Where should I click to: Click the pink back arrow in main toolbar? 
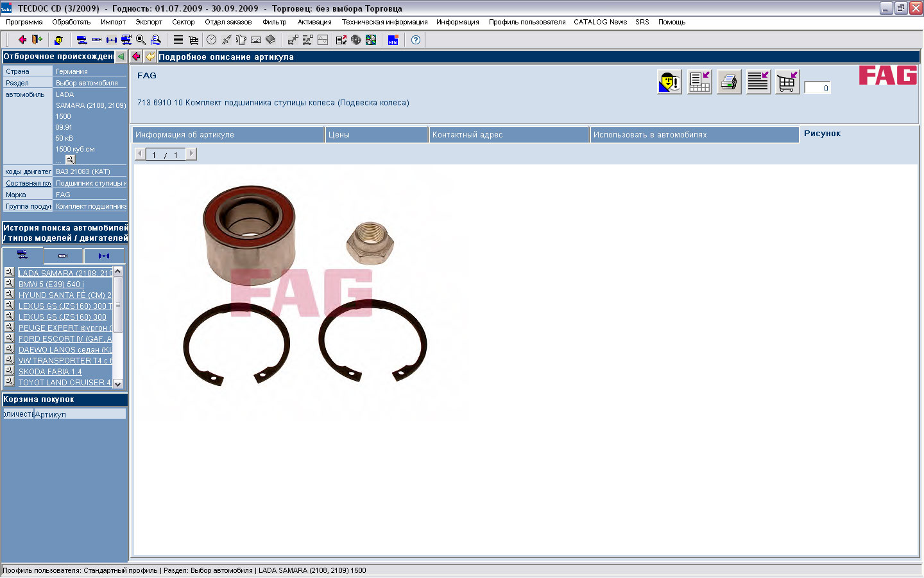tap(22, 40)
